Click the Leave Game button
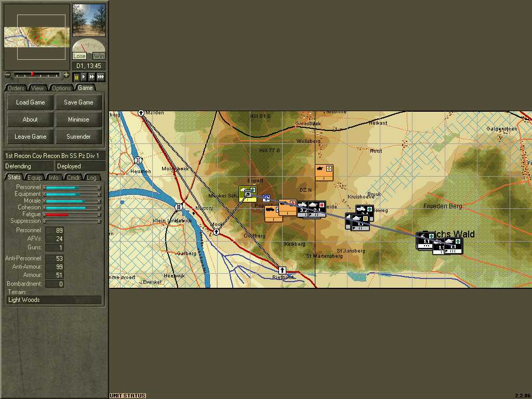Screen dimensions: 532x399 coord(30,137)
